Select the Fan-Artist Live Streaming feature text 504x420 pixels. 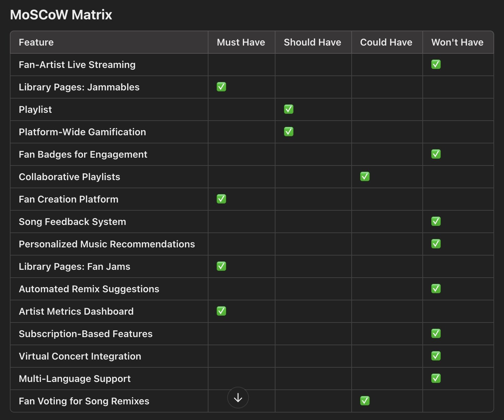tap(77, 65)
